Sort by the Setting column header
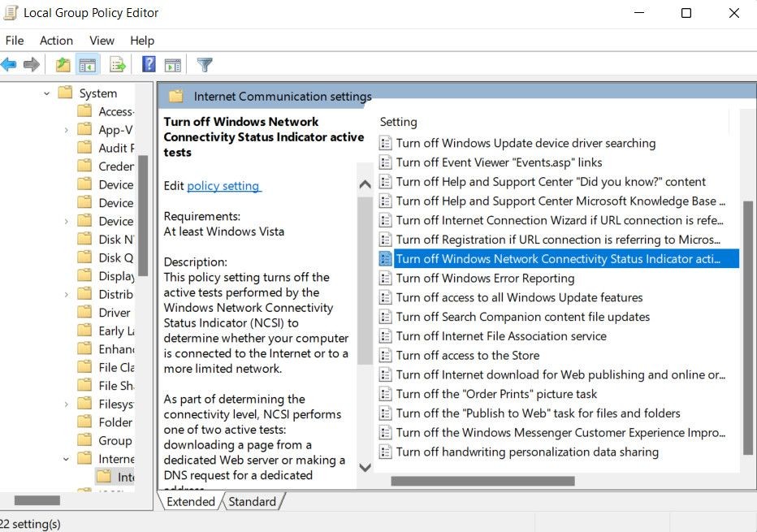The image size is (757, 532). coord(398,122)
